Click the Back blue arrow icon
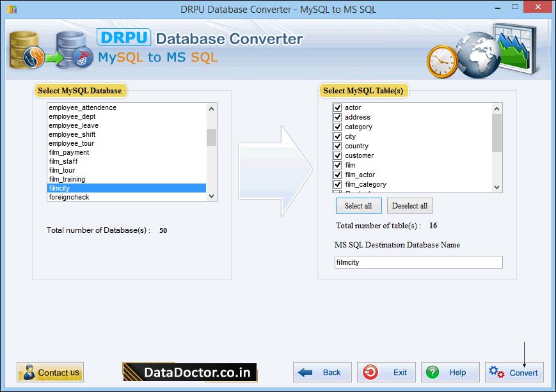Image resolution: width=556 pixels, height=392 pixels. pos(305,372)
